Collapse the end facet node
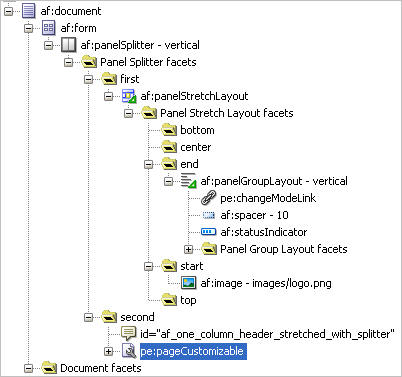Viewport: 402px width, 377px height. tap(149, 164)
